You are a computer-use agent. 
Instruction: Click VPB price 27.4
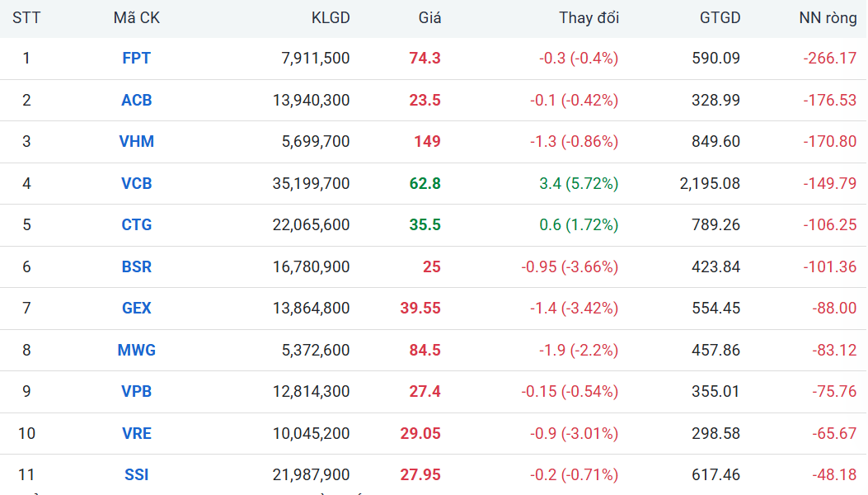425,391
